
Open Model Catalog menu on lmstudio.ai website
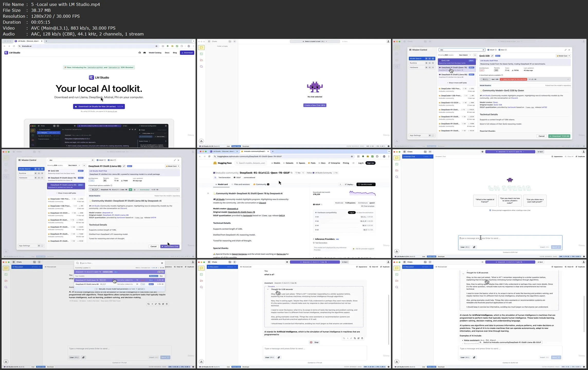[x=155, y=53]
